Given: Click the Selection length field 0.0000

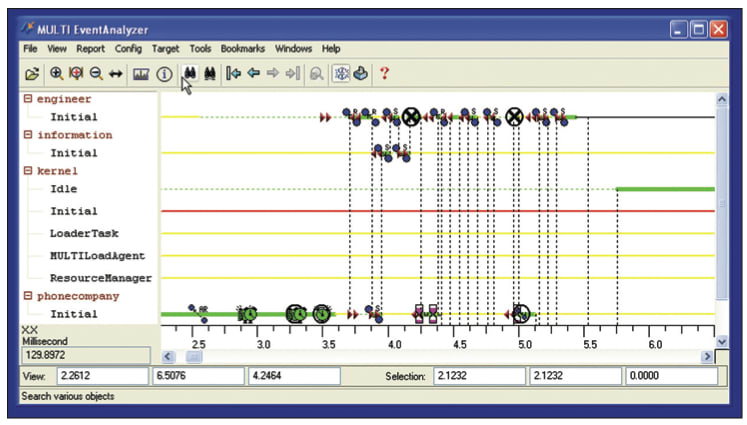Looking at the screenshot, I should [671, 376].
